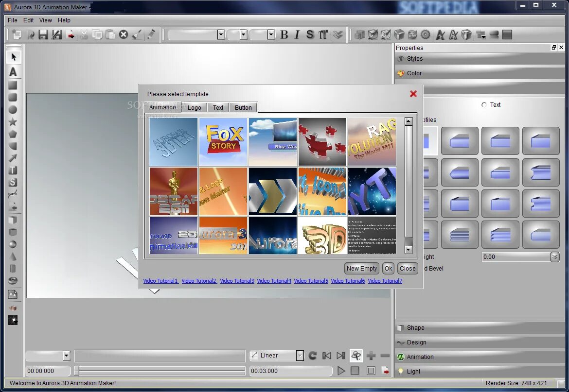Toggle italic text formatting
Screen dimensions: 569x392
click(297, 35)
